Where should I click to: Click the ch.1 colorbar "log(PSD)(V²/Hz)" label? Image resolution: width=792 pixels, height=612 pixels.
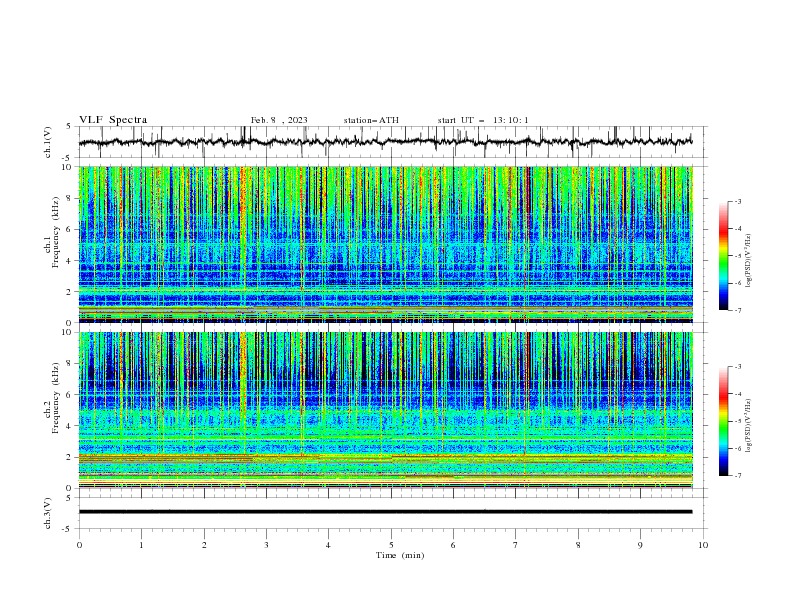(749, 261)
